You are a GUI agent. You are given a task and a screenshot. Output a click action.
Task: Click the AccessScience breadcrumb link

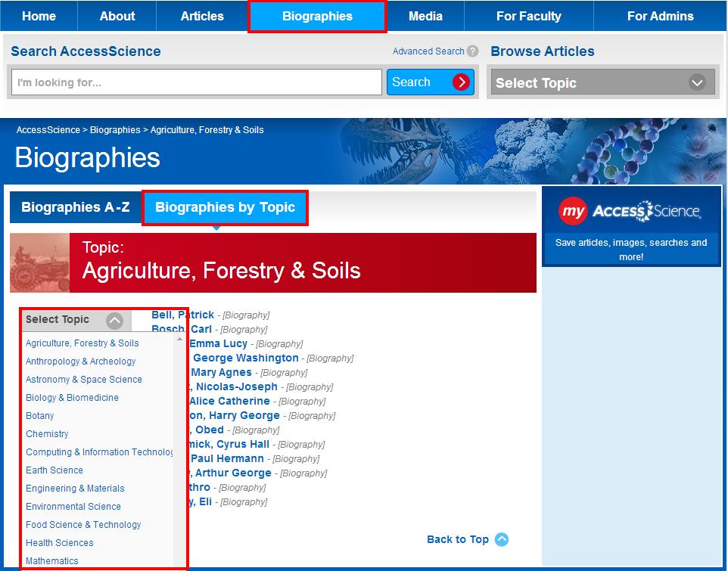[x=48, y=130]
